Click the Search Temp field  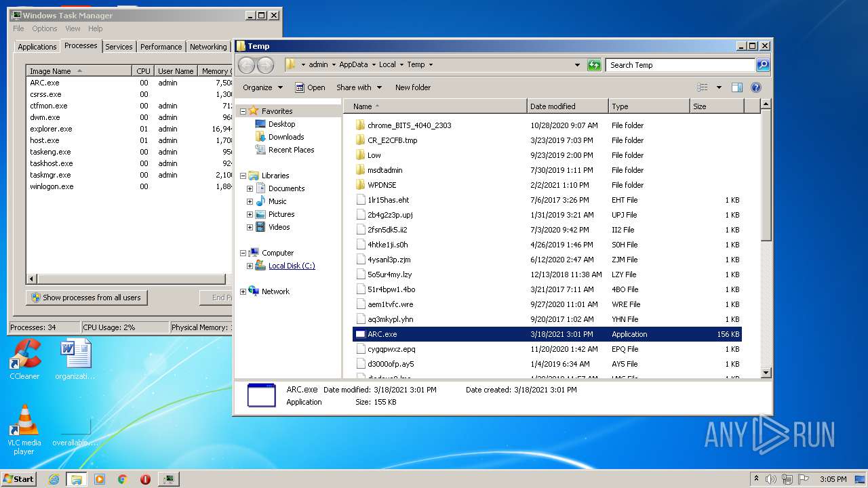point(680,65)
